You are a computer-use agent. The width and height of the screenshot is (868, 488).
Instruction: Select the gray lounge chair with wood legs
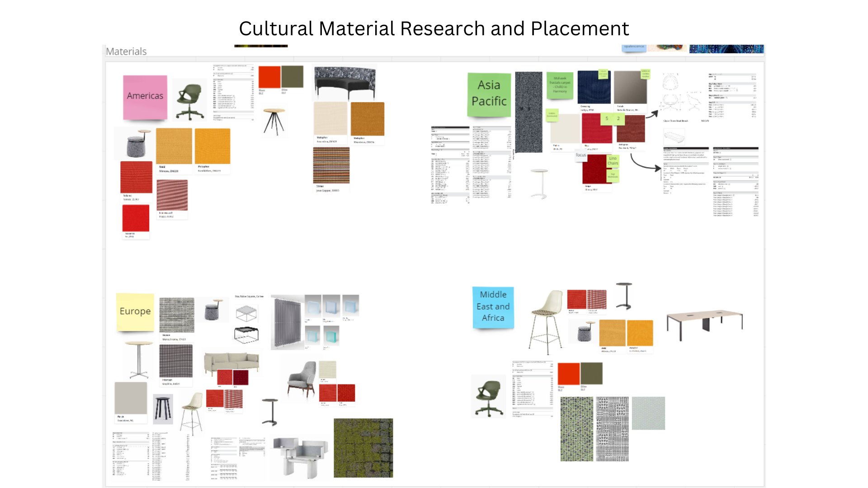(302, 379)
